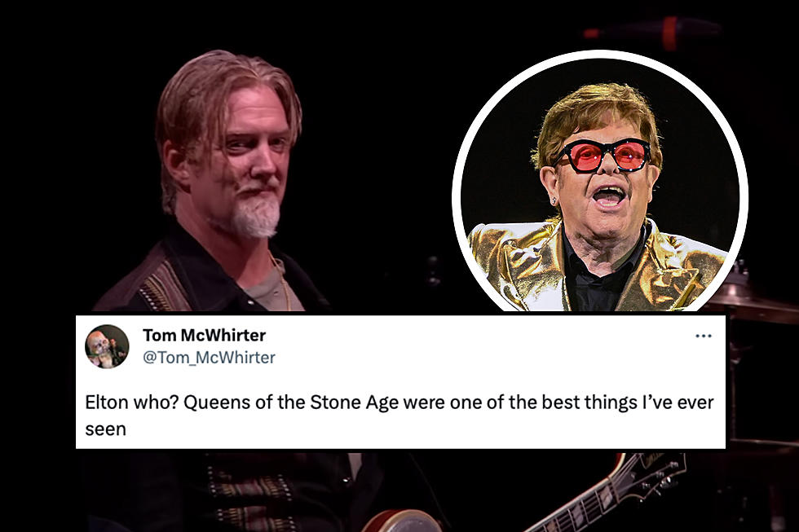Image resolution: width=799 pixels, height=532 pixels.
Task: Click the red-tinted glasses in the inset
Action: click(x=604, y=156)
